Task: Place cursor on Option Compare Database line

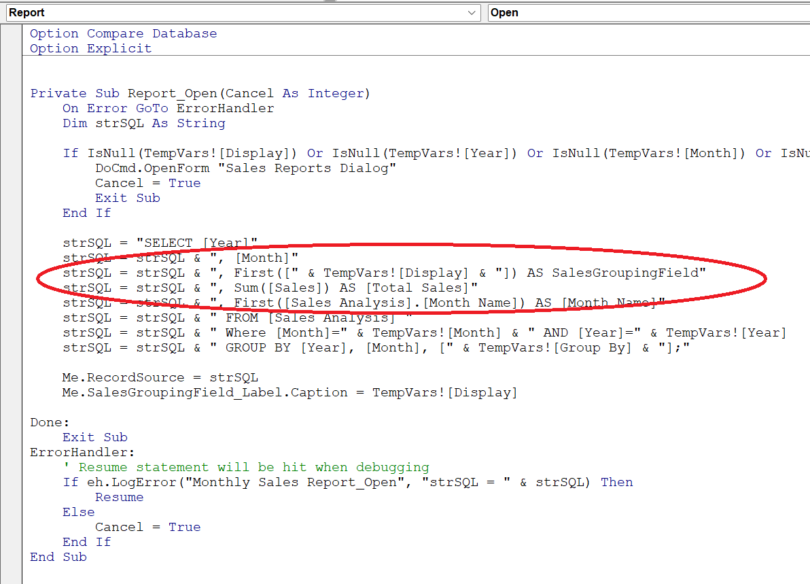Action: 122,34
